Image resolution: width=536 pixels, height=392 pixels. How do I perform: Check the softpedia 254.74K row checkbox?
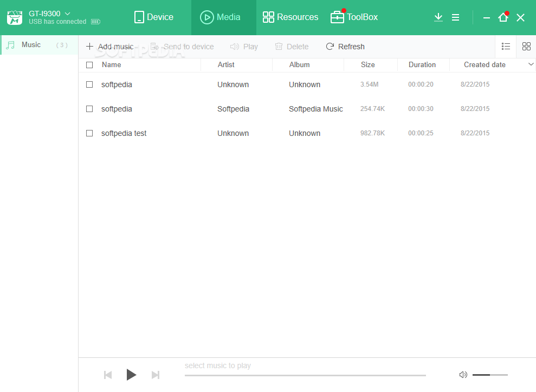[x=89, y=109]
